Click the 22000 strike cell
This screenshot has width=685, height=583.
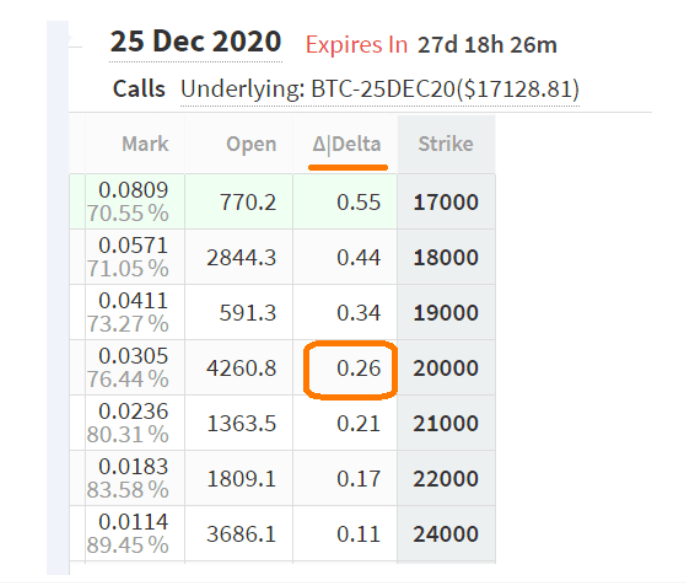pos(446,479)
